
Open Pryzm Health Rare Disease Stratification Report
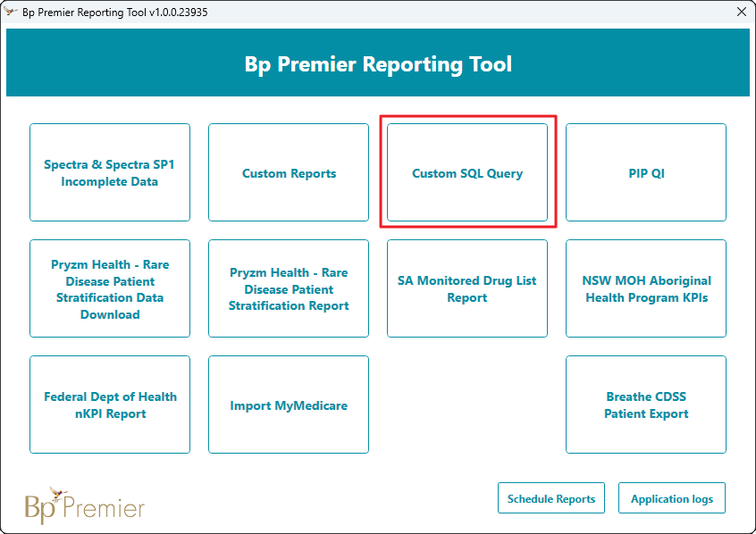289,288
